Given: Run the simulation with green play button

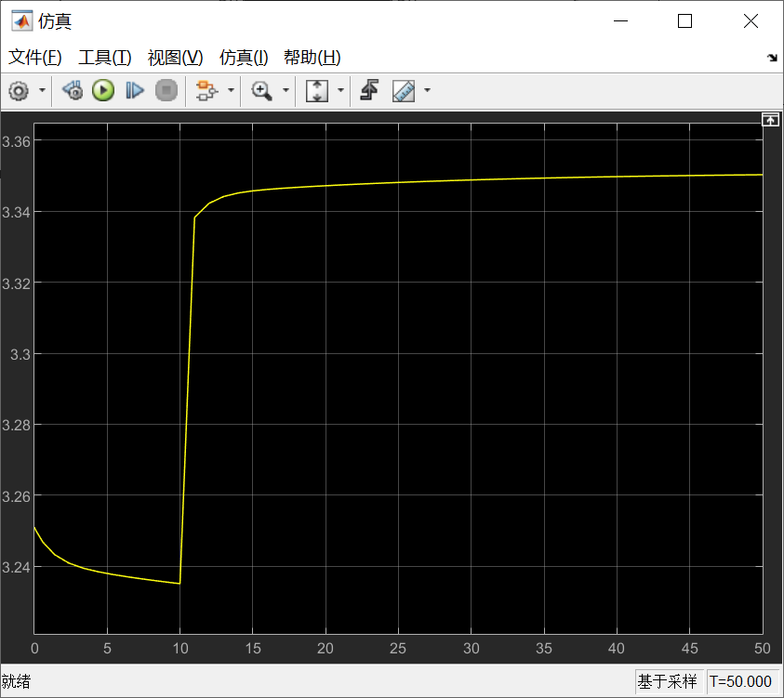Looking at the screenshot, I should point(103,90).
